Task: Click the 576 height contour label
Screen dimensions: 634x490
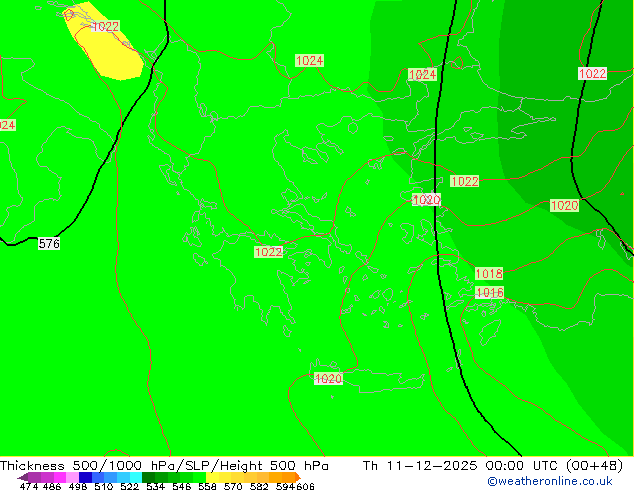Action: pyautogui.click(x=49, y=243)
